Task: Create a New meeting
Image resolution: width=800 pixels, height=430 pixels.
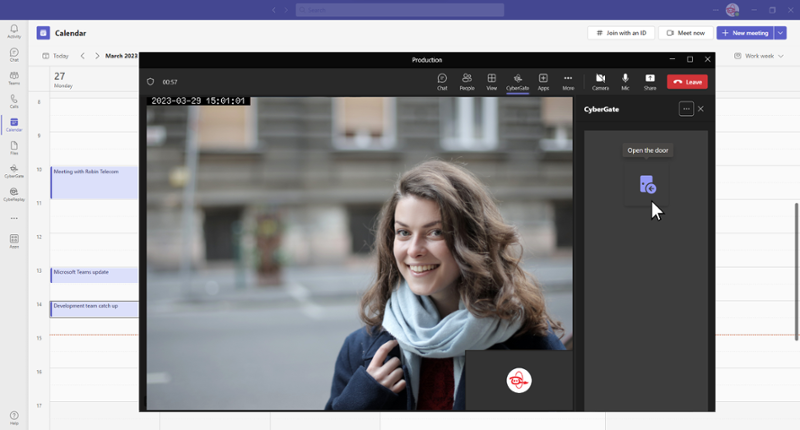Action: [x=745, y=33]
